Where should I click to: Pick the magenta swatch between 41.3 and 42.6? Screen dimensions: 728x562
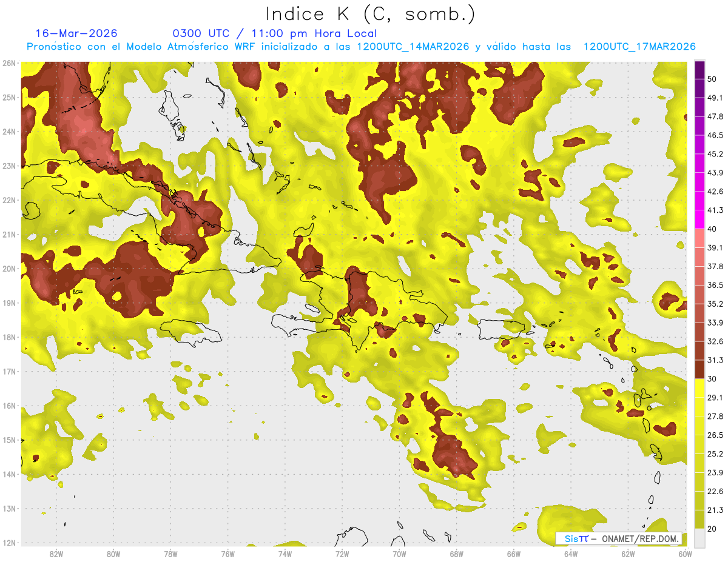[x=699, y=201]
